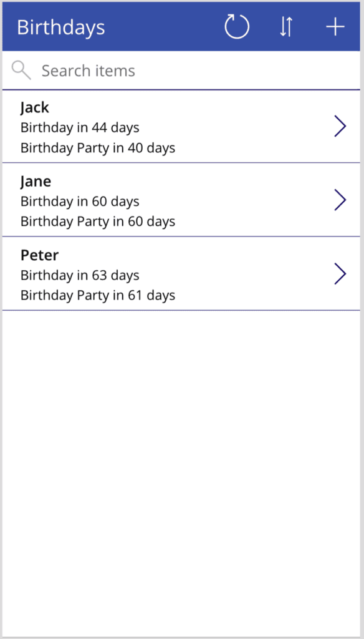
Task: Click the empty gallery area below Peter
Action: 181,473
